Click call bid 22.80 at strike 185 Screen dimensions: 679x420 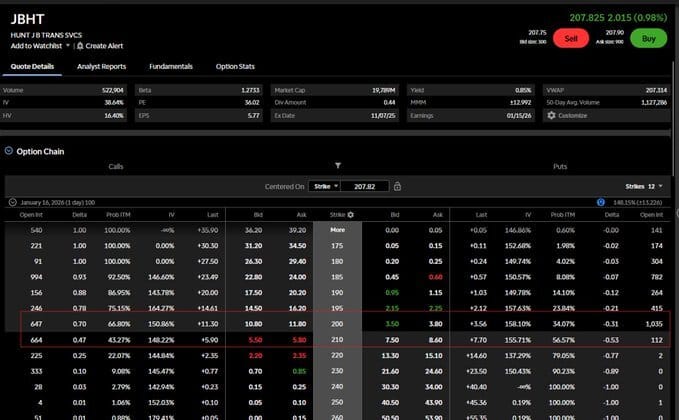pyautogui.click(x=253, y=277)
